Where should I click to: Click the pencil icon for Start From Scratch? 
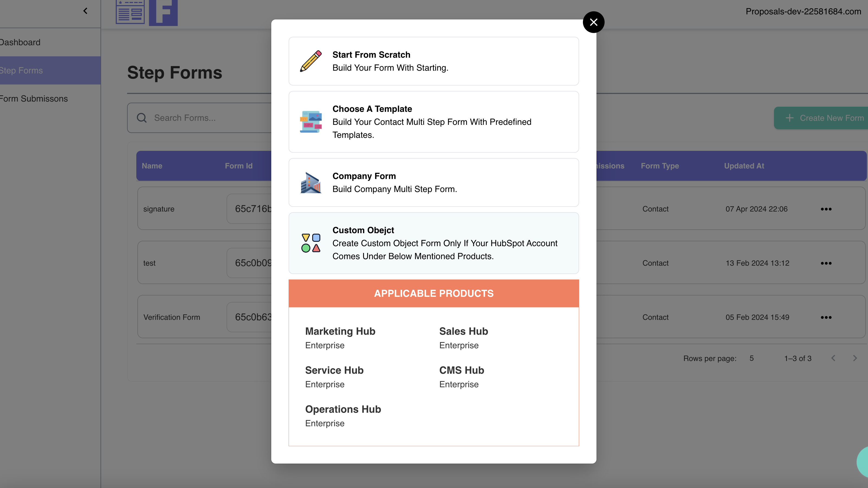[311, 61]
